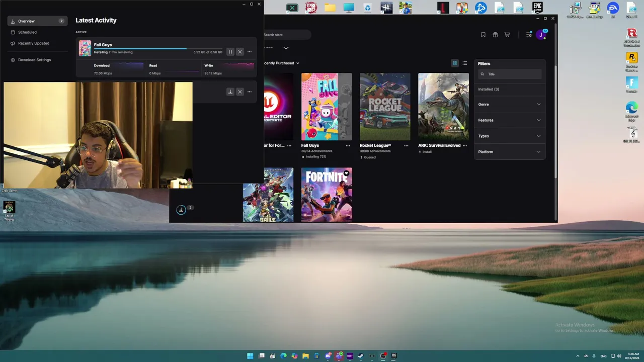Open the Recycle Bin desktop icon
The height and width of the screenshot is (362, 644).
[x=368, y=8]
